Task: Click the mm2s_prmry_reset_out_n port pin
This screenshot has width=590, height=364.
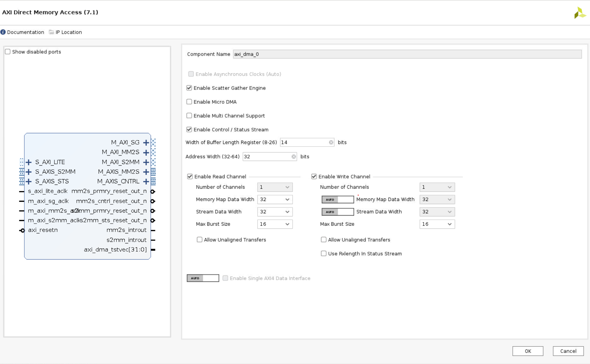Action: (x=153, y=191)
